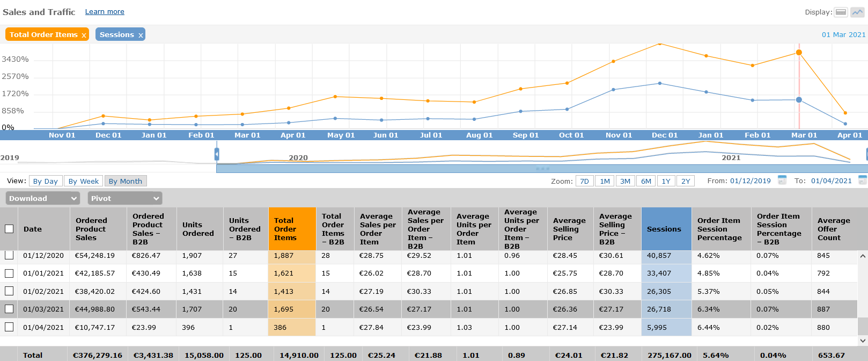Image resolution: width=868 pixels, height=361 pixels.
Task: Expand the Pivot dropdown
Action: point(124,198)
